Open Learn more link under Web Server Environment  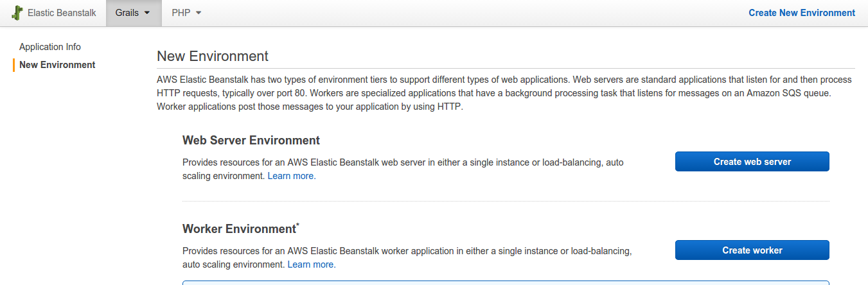292,176
